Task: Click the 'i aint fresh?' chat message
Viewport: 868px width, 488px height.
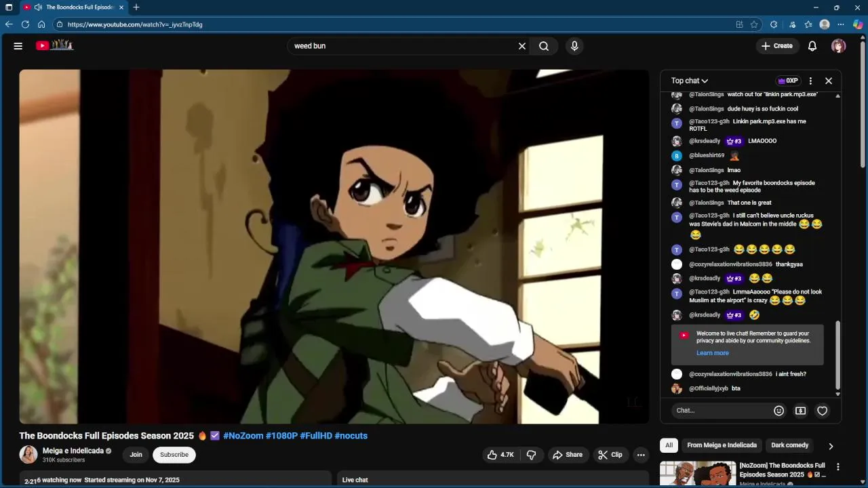Action: click(x=791, y=374)
